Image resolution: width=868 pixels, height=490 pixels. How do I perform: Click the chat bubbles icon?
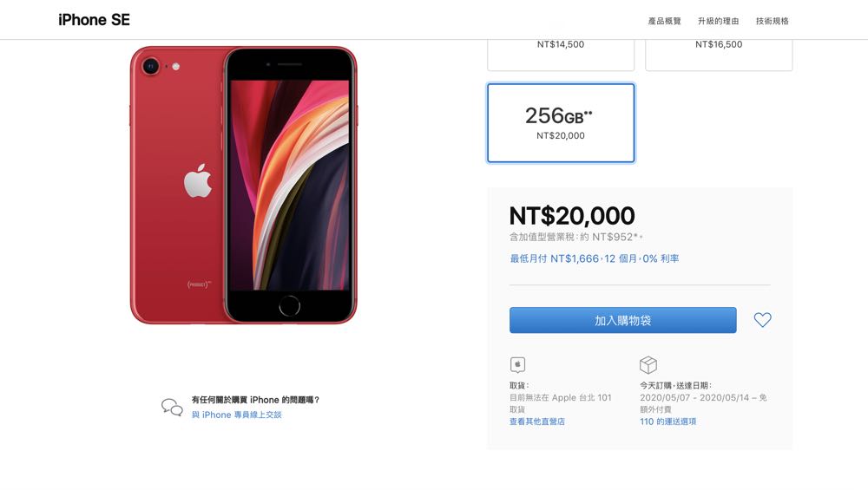tap(172, 407)
